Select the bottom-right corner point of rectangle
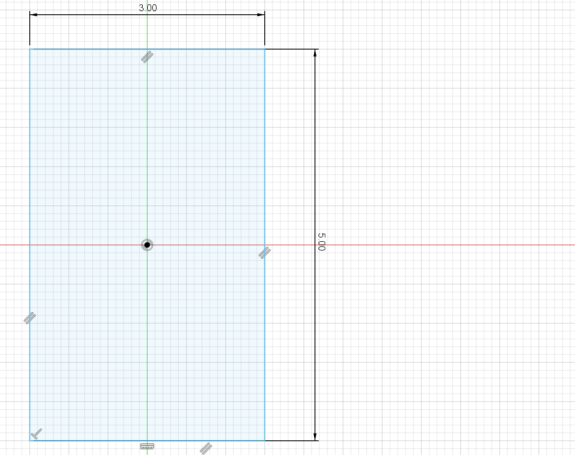The image size is (575, 455). 265,440
